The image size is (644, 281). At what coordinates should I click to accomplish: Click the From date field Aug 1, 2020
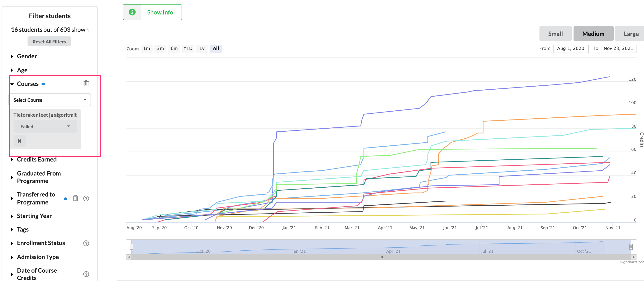(x=570, y=49)
